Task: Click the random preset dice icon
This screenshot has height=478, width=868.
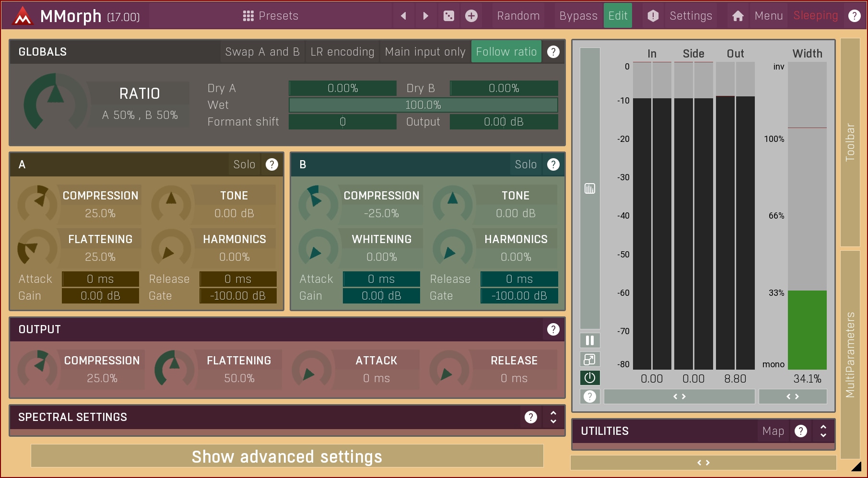Action: (448, 16)
